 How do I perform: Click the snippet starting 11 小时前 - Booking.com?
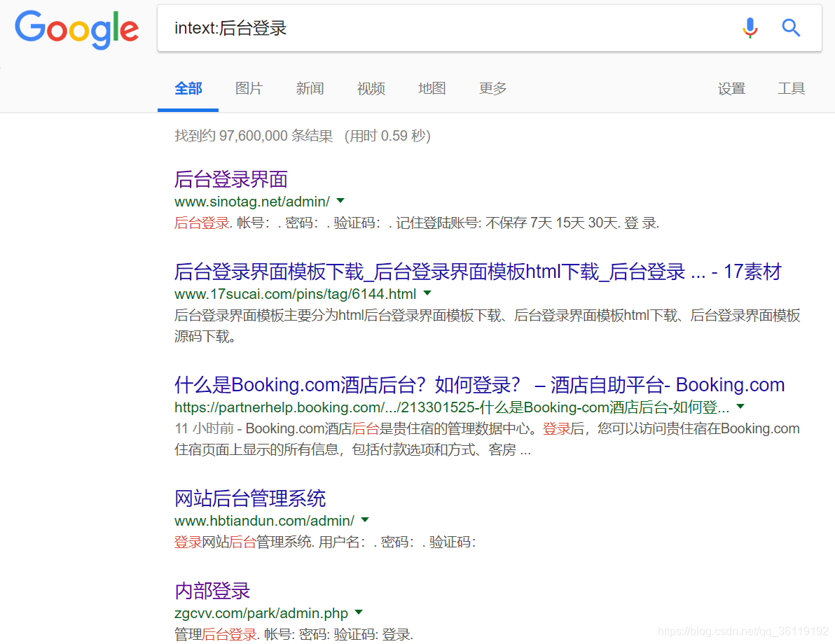[x=487, y=439]
